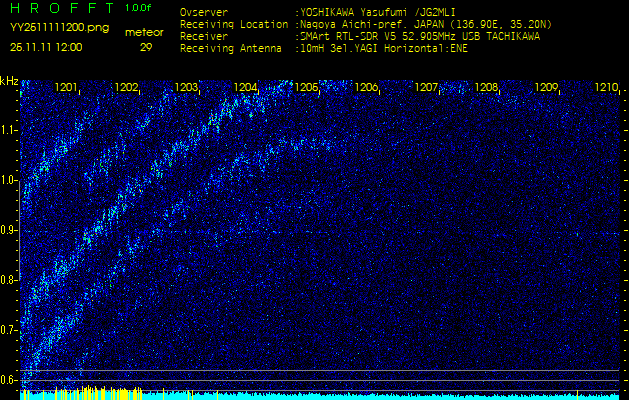Click the 0.9 frequency axis label

tap(9, 230)
